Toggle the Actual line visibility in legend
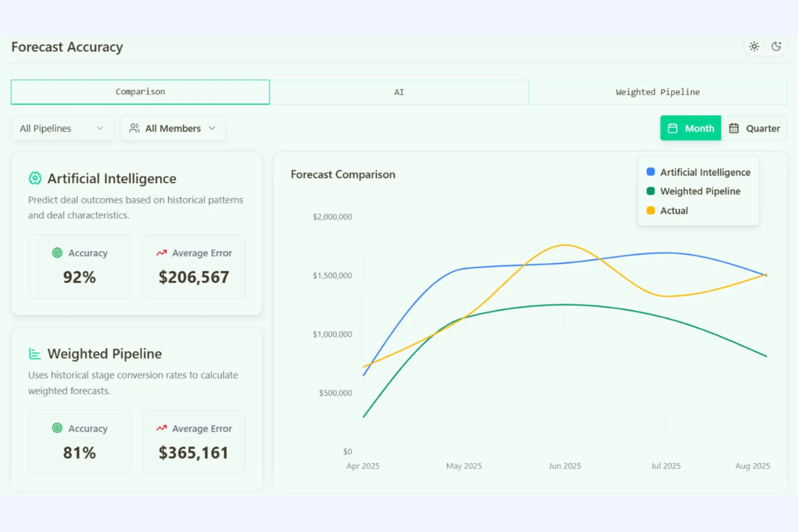798x532 pixels. [x=673, y=210]
